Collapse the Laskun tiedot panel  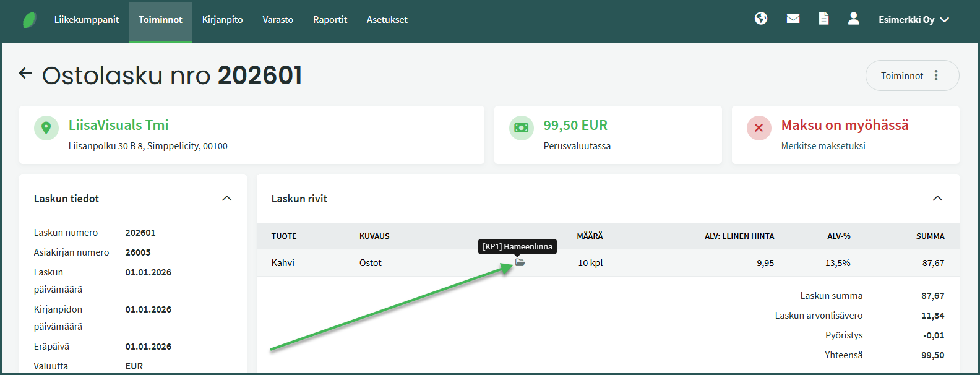click(226, 199)
